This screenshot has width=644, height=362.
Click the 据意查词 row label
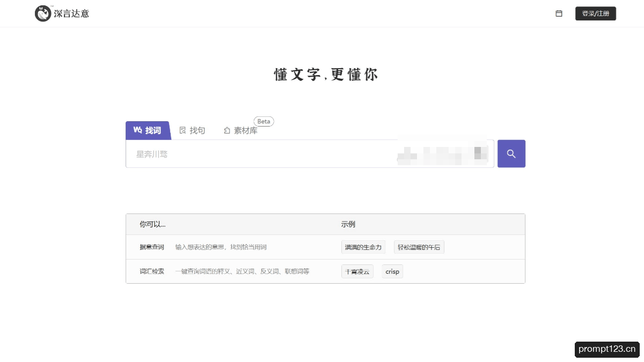coord(152,247)
